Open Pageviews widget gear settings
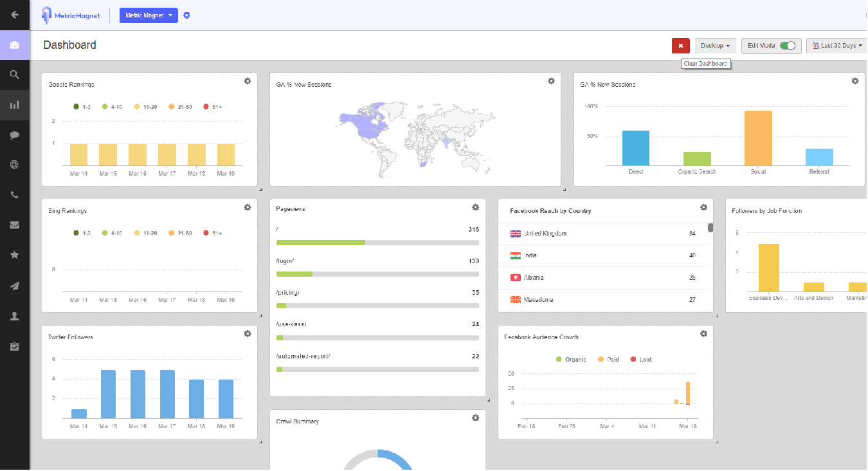This screenshot has width=868, height=471. pyautogui.click(x=475, y=207)
